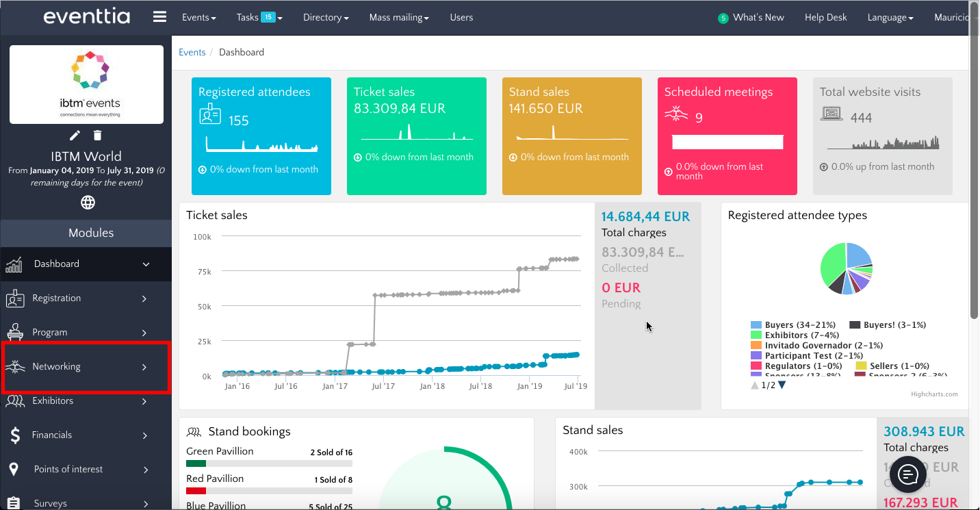Click the Sellers yellow legend swatch
Screen dimensions: 980x510
(861, 366)
